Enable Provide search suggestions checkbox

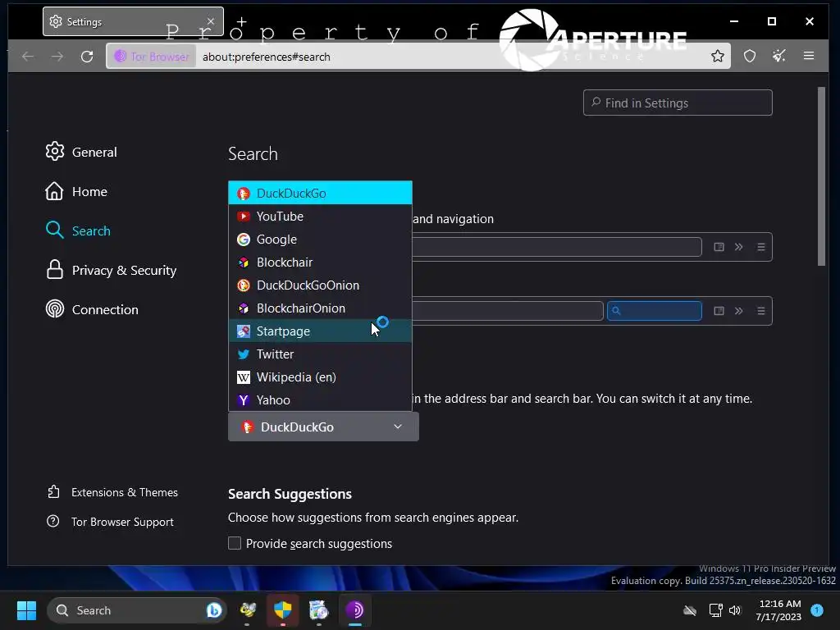tap(235, 543)
